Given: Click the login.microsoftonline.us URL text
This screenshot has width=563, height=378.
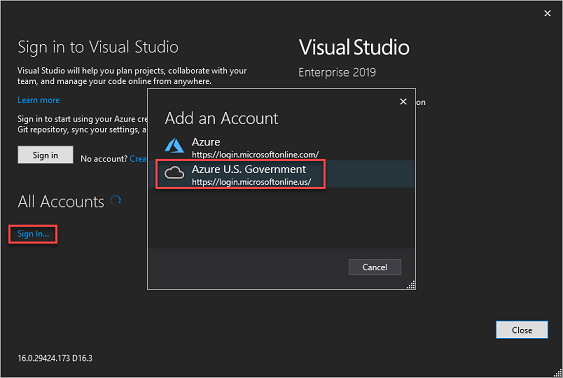Looking at the screenshot, I should point(251,182).
